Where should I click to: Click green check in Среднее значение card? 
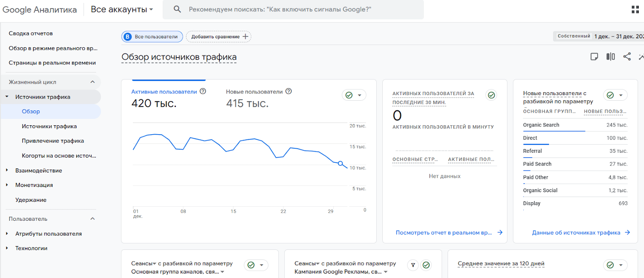[x=610, y=265]
